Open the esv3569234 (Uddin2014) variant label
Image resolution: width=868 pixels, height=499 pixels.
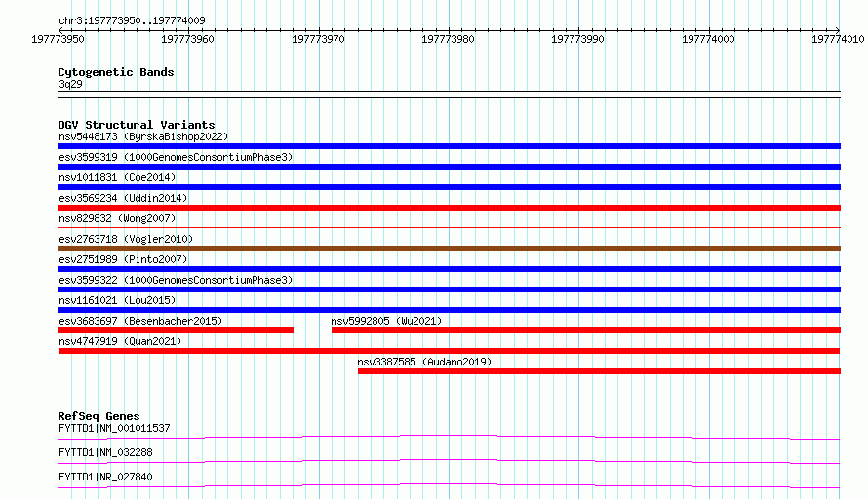123,198
